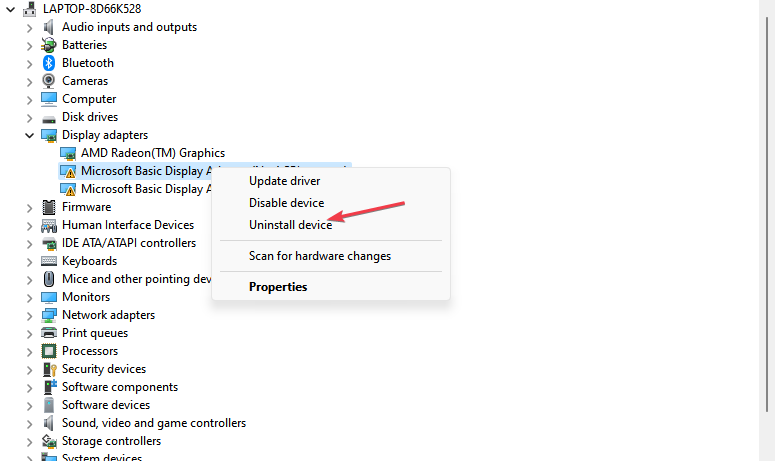Click the Cameras webcam icon

(x=48, y=81)
